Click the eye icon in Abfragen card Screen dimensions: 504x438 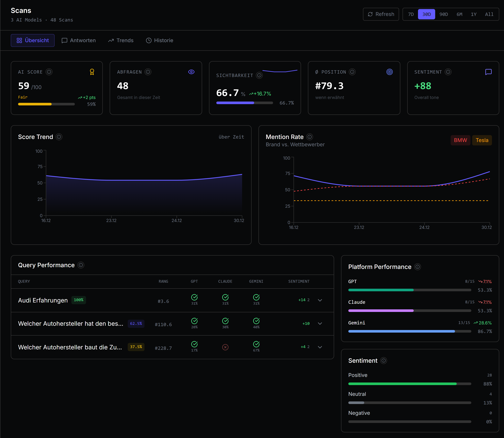point(191,72)
